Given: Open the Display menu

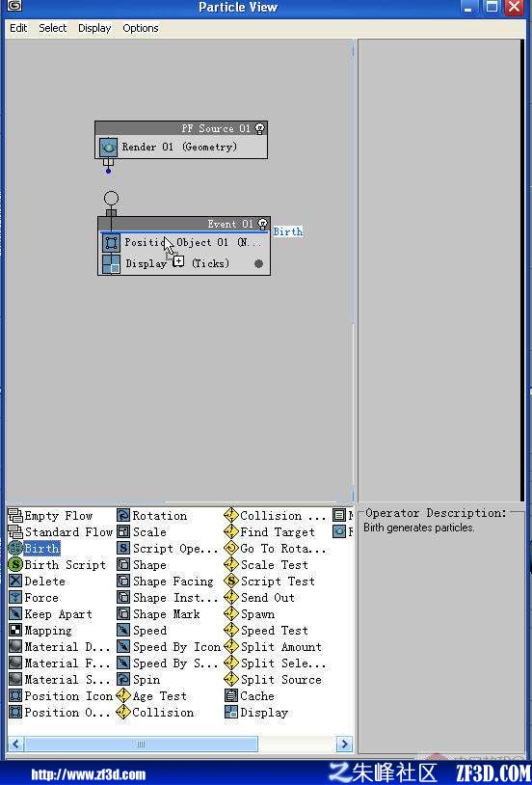Looking at the screenshot, I should [94, 28].
